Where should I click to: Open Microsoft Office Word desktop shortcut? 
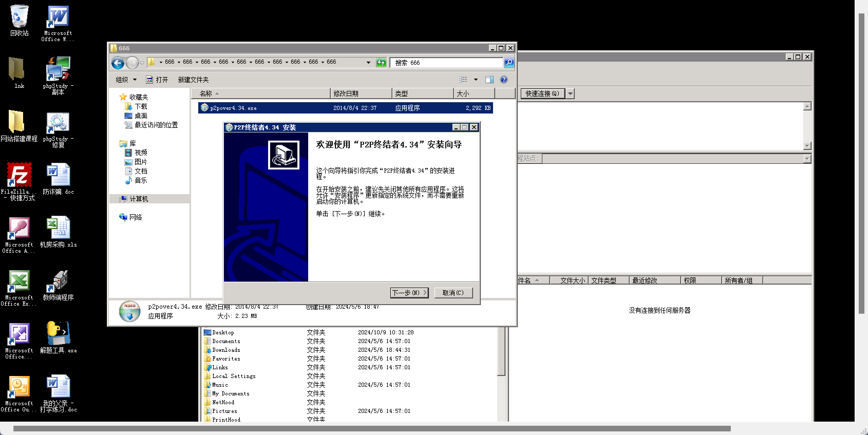point(58,23)
